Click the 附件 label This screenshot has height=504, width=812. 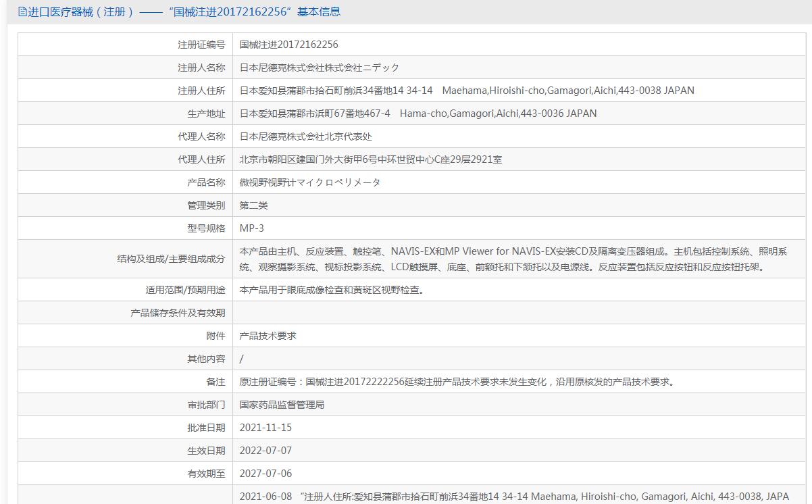click(x=215, y=336)
